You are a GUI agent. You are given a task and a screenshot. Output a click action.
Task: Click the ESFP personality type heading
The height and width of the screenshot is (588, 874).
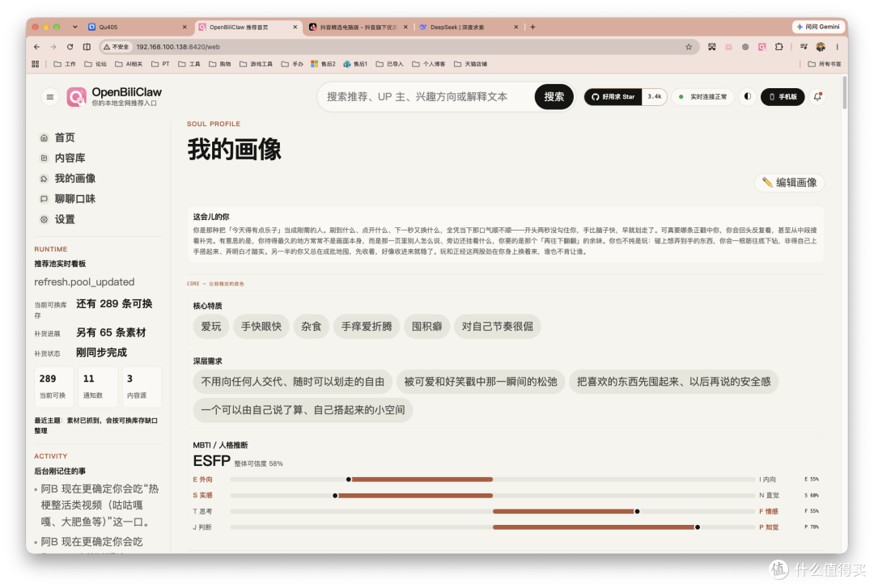click(211, 461)
